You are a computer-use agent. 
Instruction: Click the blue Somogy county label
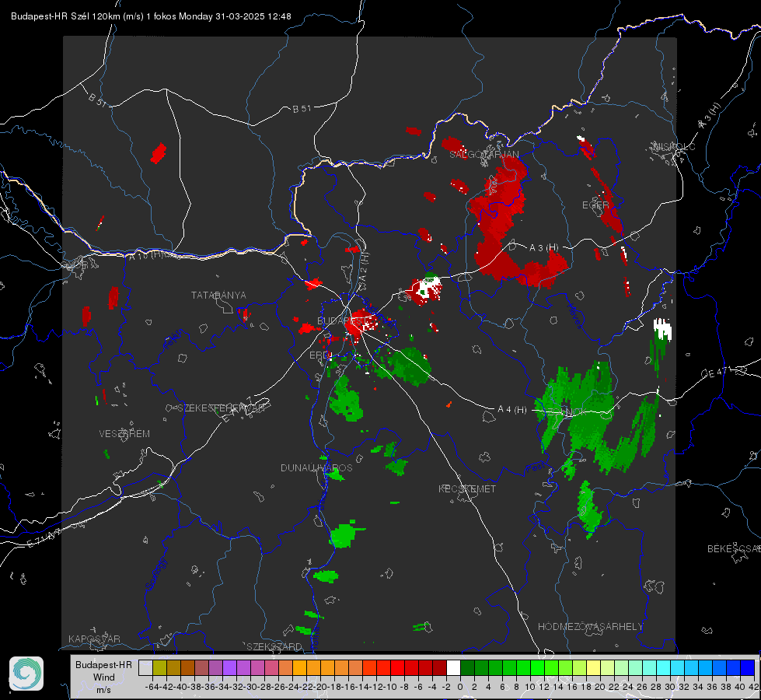pyautogui.click(x=155, y=574)
